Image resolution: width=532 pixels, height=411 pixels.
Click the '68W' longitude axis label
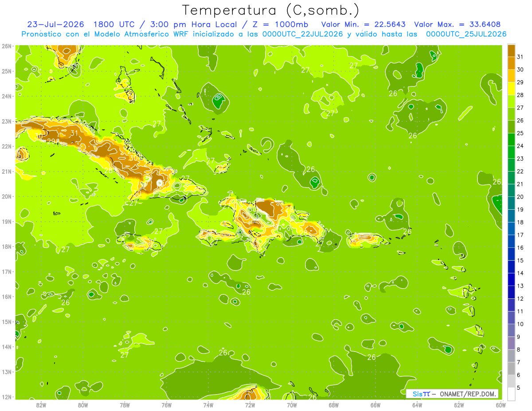click(333, 405)
